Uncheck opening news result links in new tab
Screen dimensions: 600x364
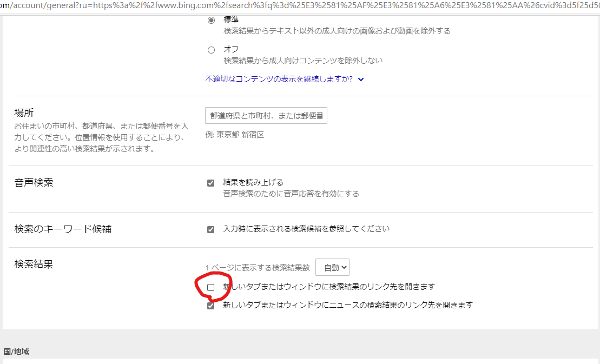(211, 305)
